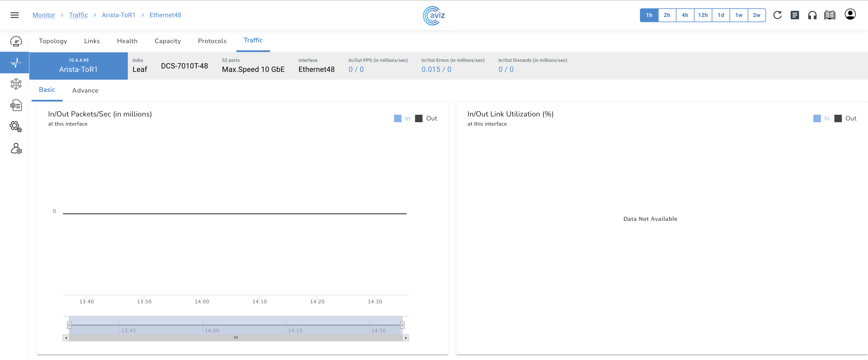Toggle the In series on Packets/Sec chart
Screen dimensions: 868x360
point(402,118)
